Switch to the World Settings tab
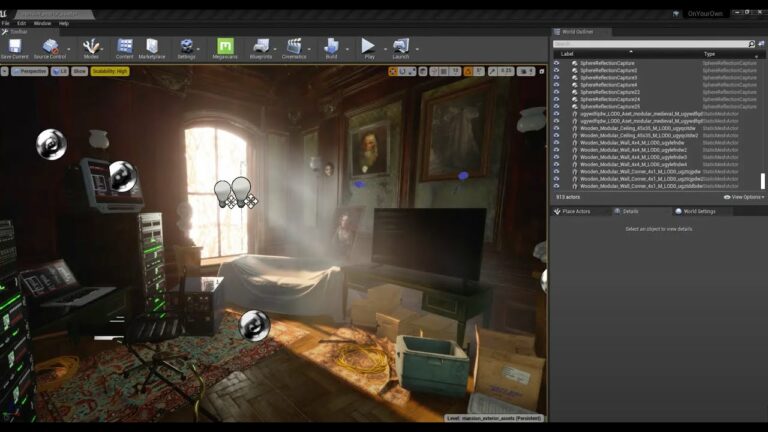 (699, 212)
